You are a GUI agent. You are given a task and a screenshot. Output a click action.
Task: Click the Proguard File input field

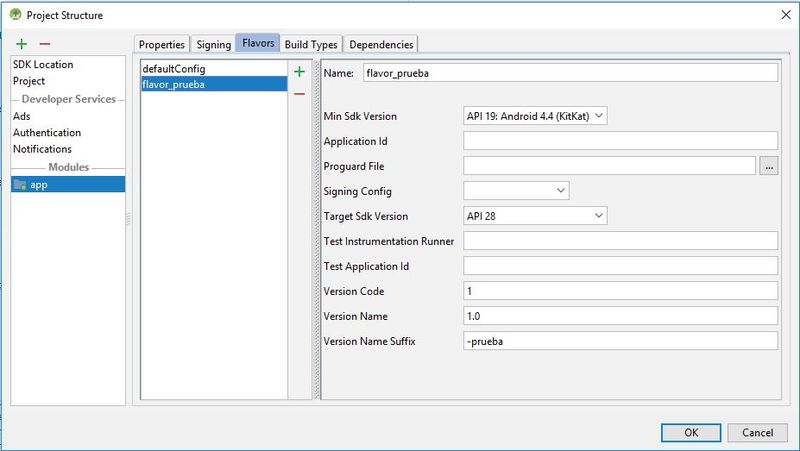pyautogui.click(x=609, y=166)
